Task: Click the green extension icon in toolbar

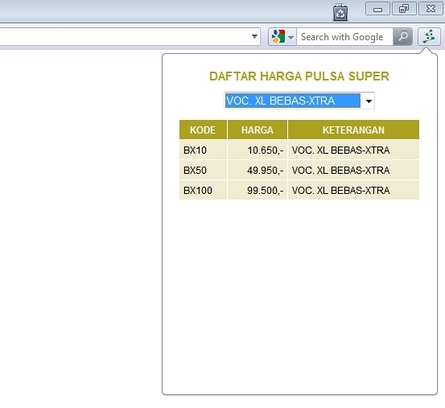Action: click(x=429, y=36)
